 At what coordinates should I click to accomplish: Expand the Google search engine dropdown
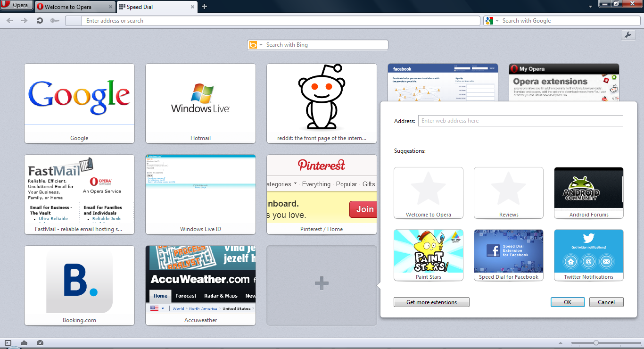click(x=497, y=21)
